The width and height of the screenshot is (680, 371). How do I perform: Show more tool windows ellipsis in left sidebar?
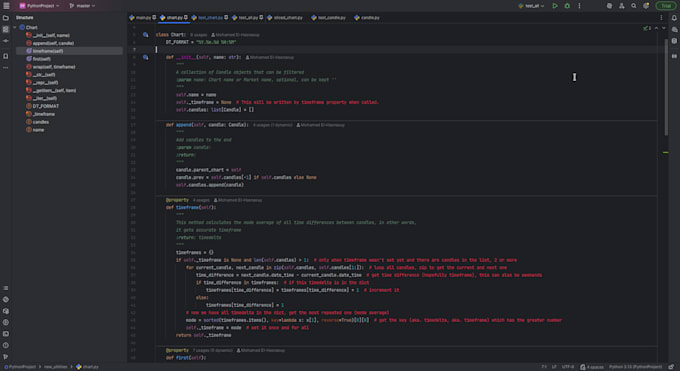pyautogui.click(x=6, y=68)
